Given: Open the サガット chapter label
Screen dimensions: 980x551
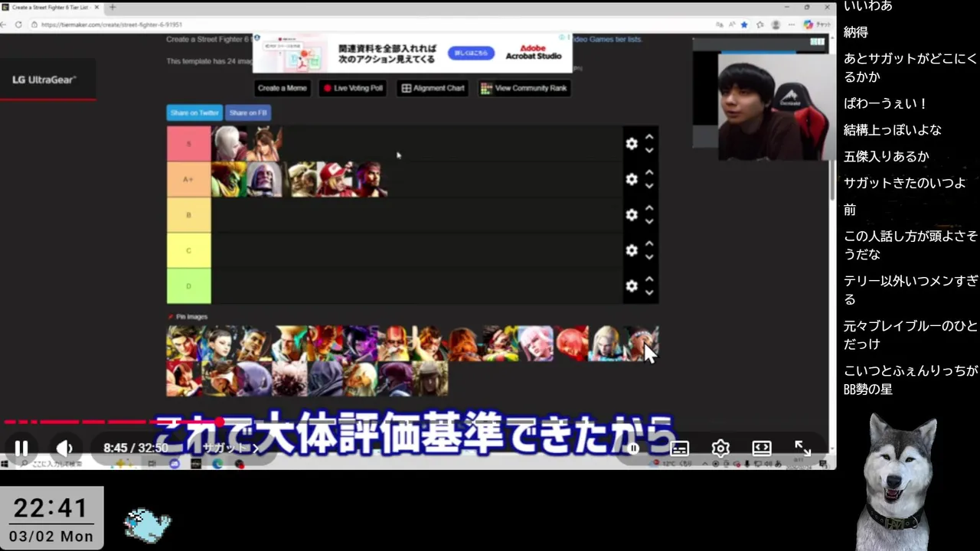Looking at the screenshot, I should point(230,448).
